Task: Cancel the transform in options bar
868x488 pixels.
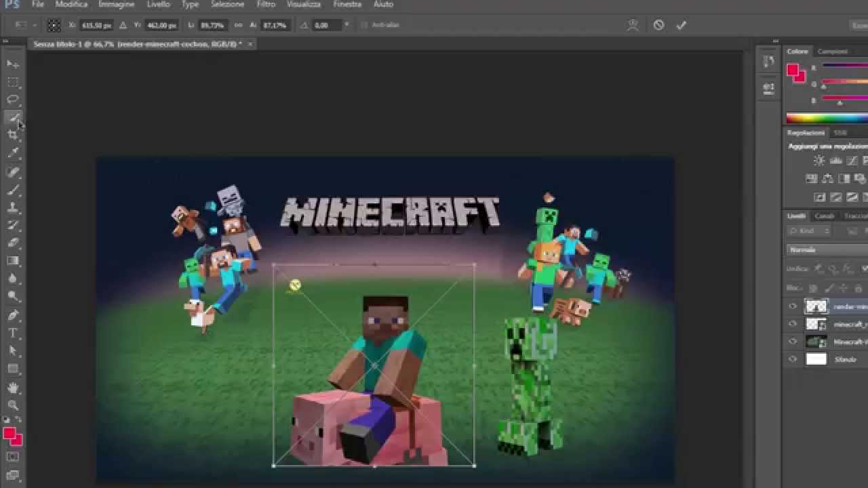Action: pos(658,25)
